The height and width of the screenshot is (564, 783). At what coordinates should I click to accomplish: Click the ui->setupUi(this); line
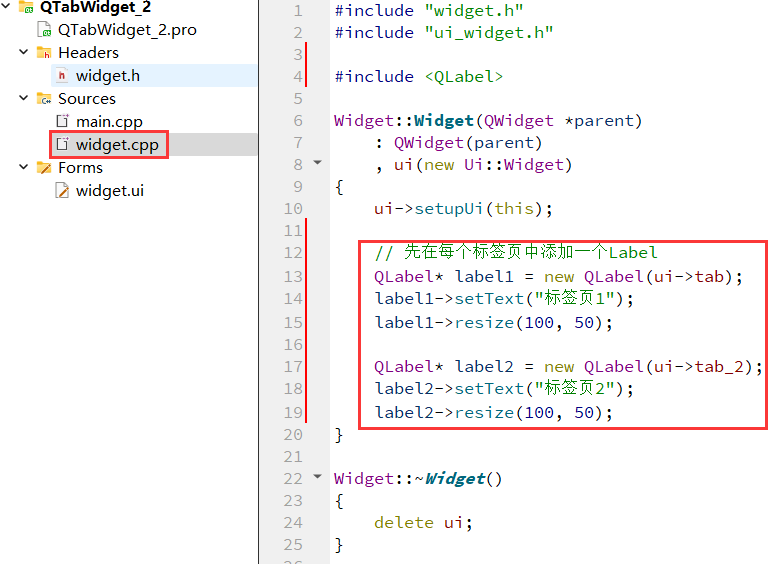point(463,208)
